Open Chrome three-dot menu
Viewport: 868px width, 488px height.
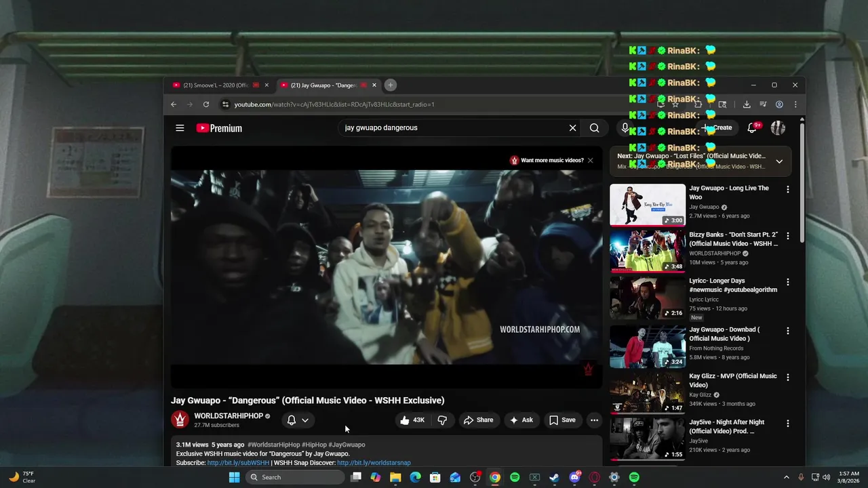pyautogui.click(x=795, y=104)
